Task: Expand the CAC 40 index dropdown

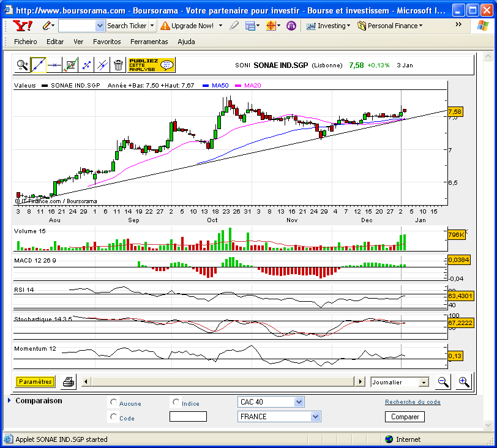Action: [299, 402]
